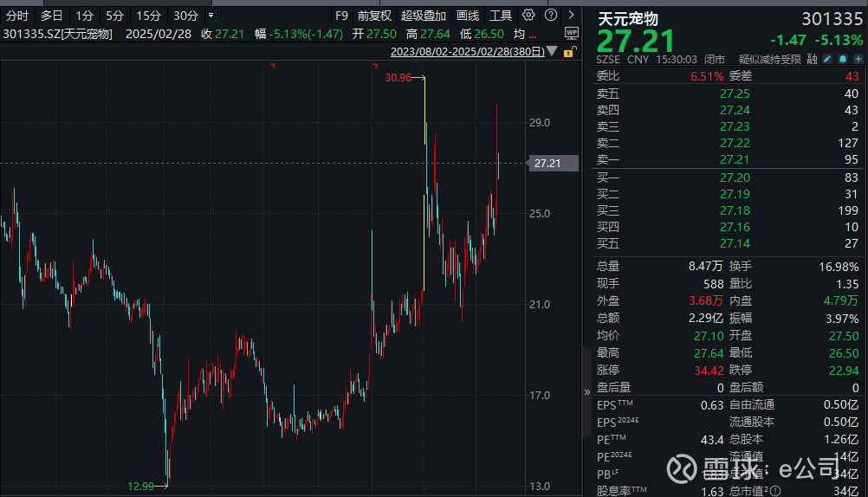Set a price alert with the bell icon
The width and height of the screenshot is (868, 497).
point(843,59)
